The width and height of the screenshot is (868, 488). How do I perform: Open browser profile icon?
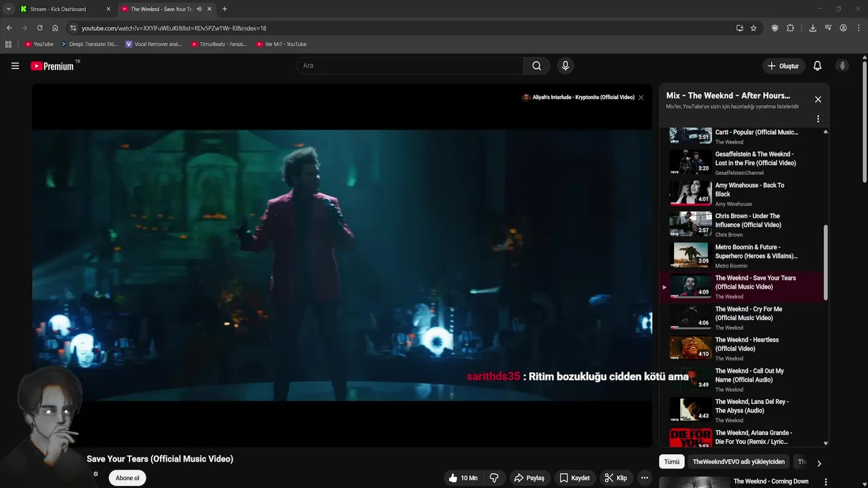(843, 28)
